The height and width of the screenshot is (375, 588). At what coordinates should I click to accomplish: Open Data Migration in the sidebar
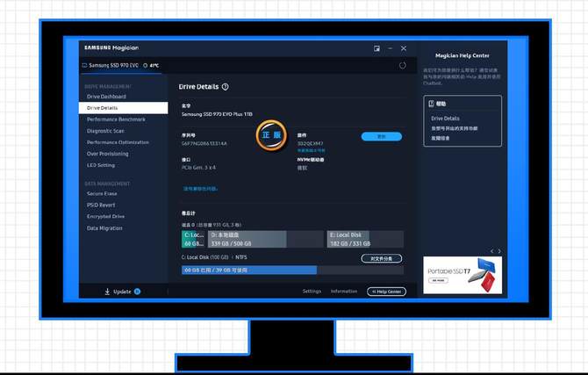(104, 227)
